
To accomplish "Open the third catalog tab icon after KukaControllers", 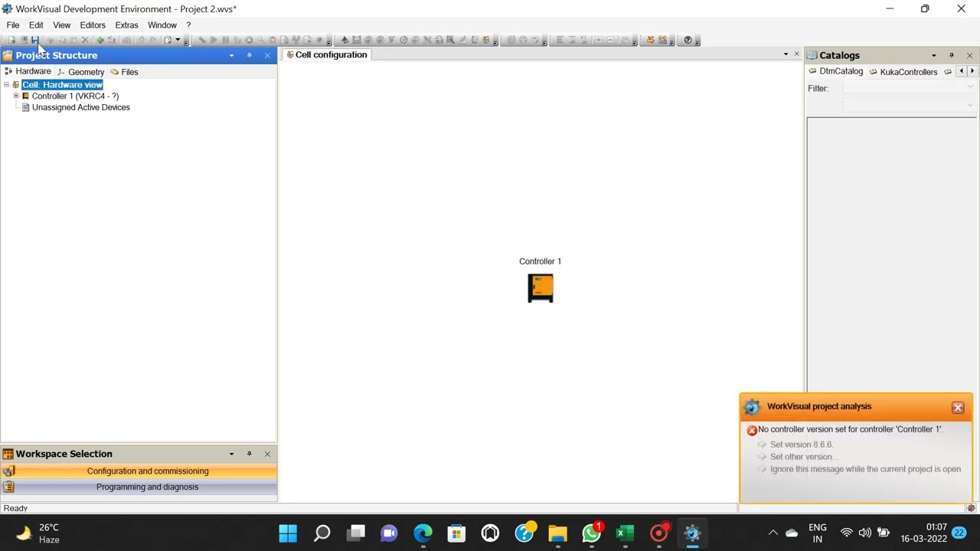I will (948, 71).
